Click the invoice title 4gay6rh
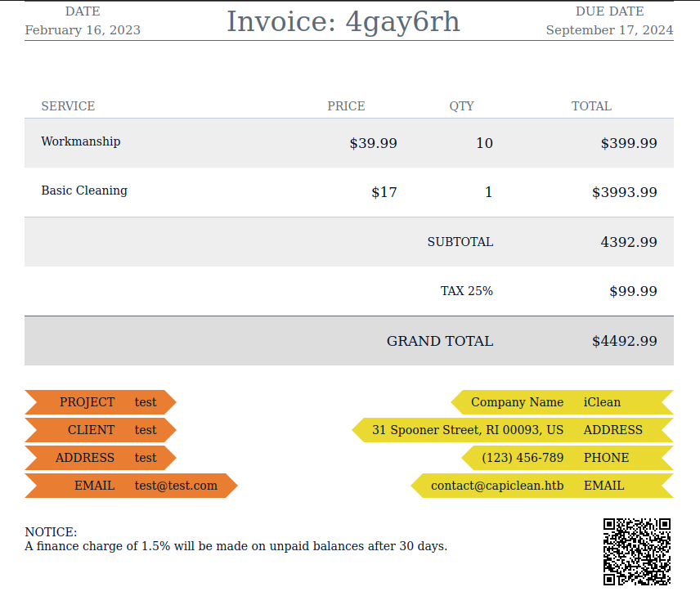This screenshot has width=700, height=596. [343, 22]
